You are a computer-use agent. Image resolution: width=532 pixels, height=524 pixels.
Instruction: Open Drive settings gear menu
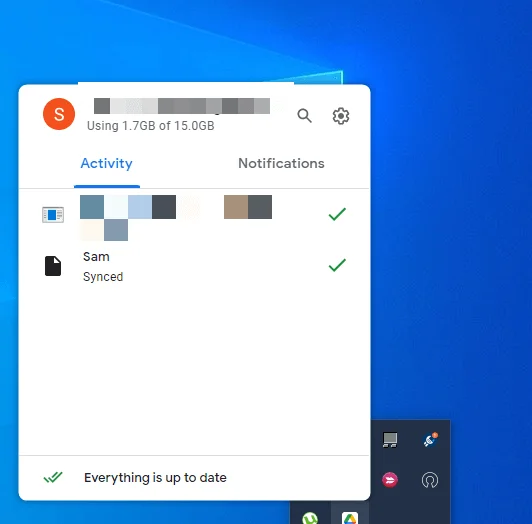tap(341, 116)
